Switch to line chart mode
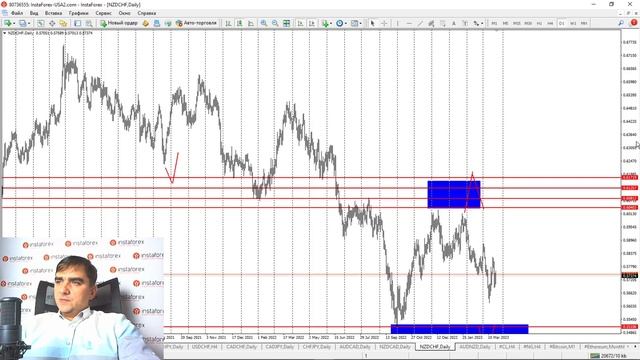 click(x=251, y=23)
